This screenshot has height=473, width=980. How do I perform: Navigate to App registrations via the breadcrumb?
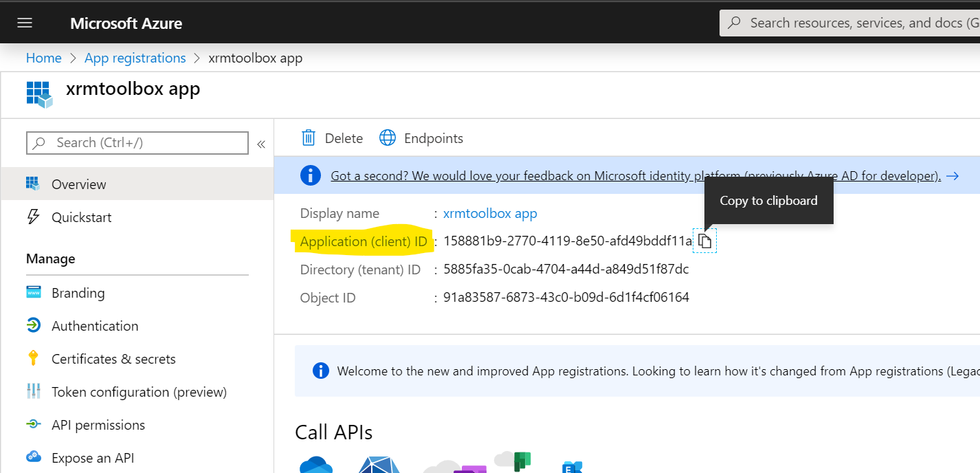pos(135,58)
